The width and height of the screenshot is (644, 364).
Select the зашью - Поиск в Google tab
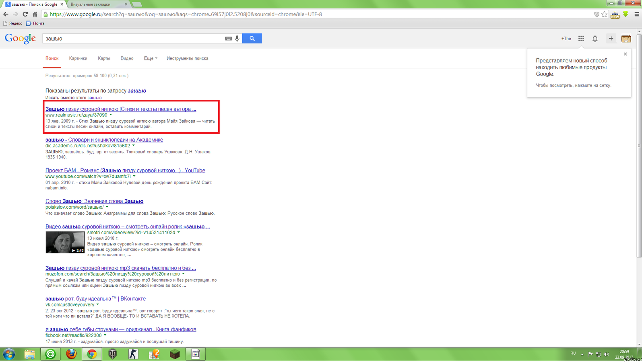click(x=34, y=4)
